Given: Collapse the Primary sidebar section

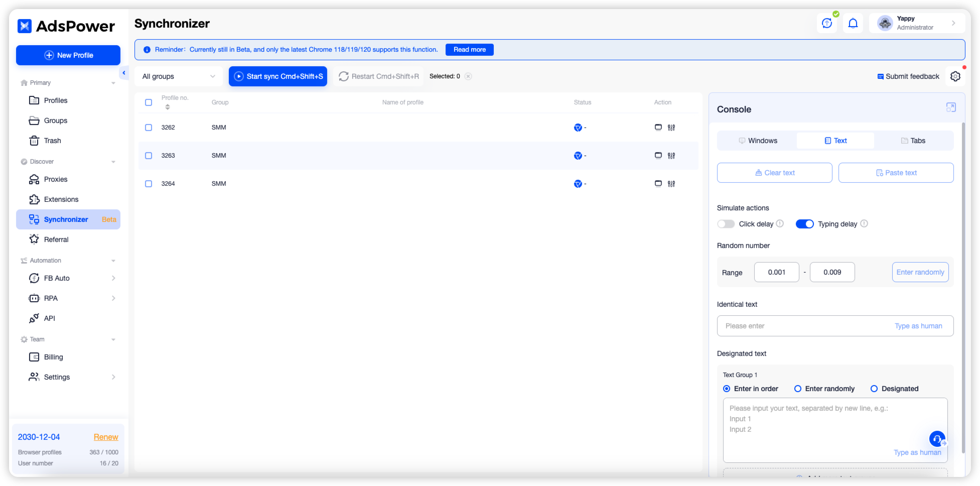Looking at the screenshot, I should tap(113, 83).
